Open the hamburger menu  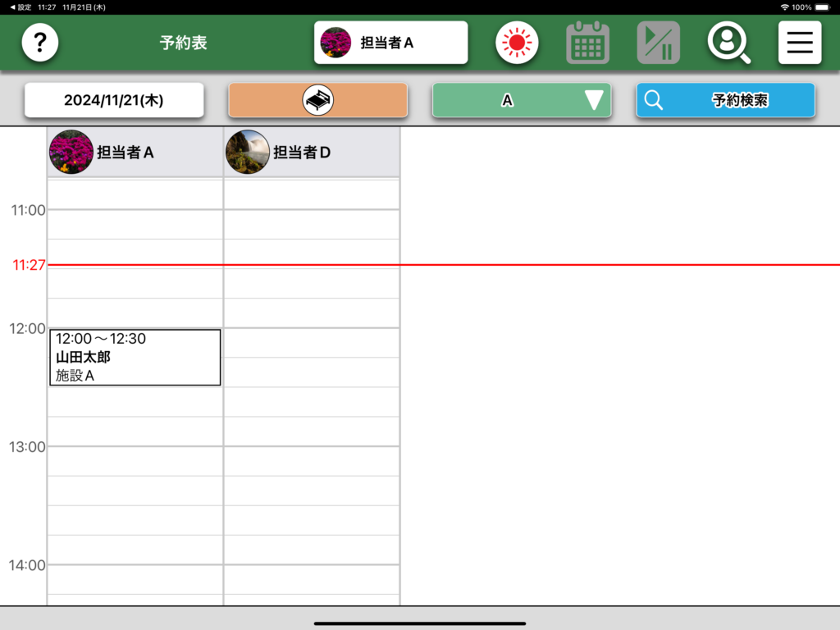(799, 43)
